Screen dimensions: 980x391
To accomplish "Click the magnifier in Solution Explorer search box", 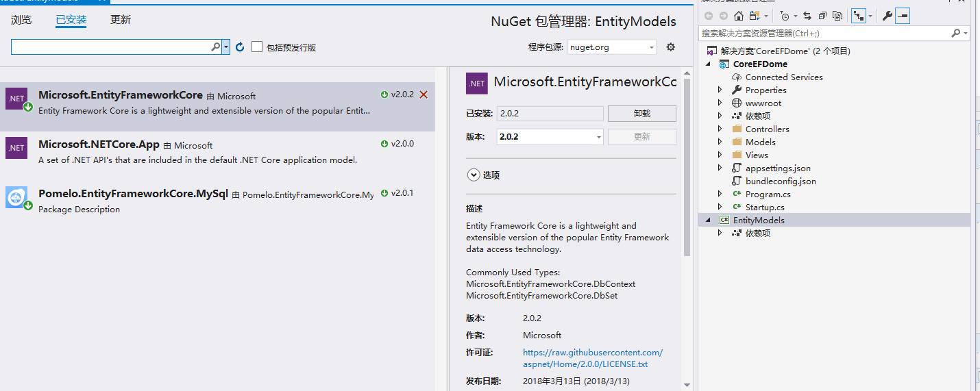I will coord(956,33).
